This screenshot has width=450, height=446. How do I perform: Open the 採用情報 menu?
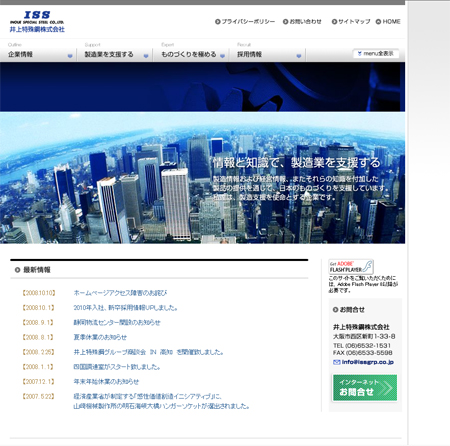(x=249, y=54)
